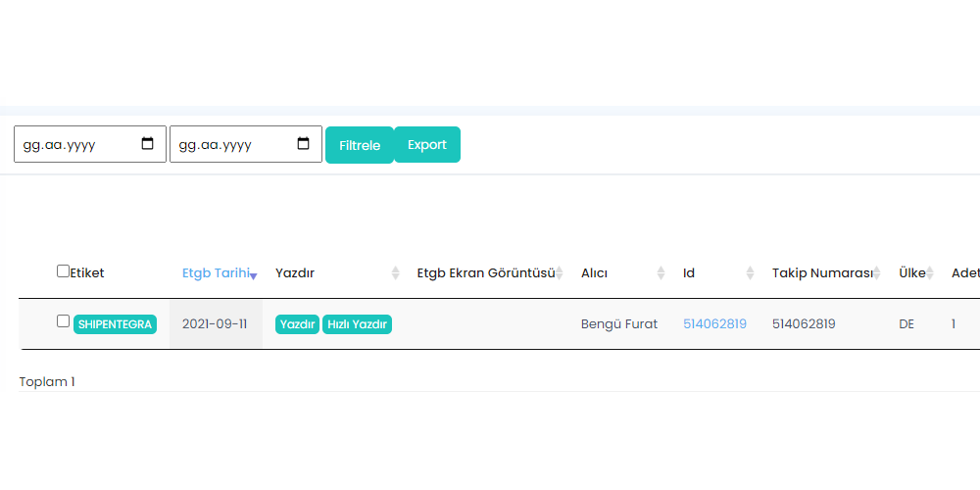This screenshot has height=490, width=980.
Task: Focus the first gg.aa.yyyy date input
Action: click(x=90, y=144)
